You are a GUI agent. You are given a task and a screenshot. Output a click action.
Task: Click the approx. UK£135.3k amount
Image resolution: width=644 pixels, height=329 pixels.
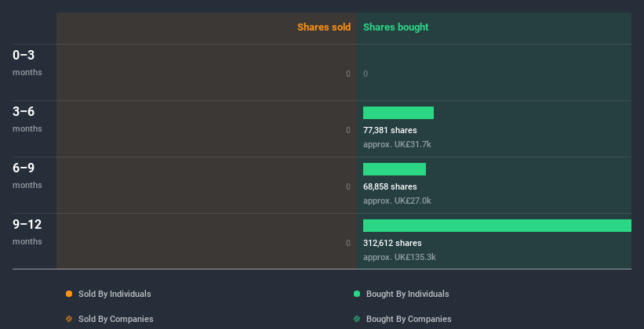(x=399, y=257)
